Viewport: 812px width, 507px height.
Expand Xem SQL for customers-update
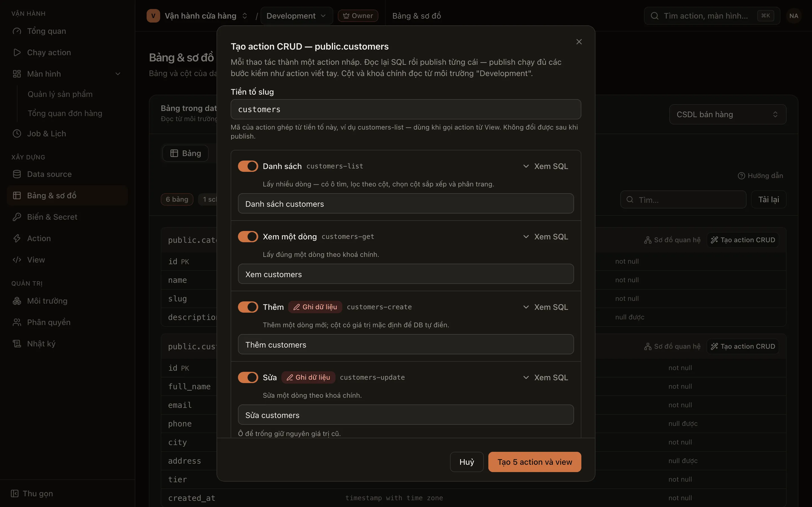click(x=545, y=377)
